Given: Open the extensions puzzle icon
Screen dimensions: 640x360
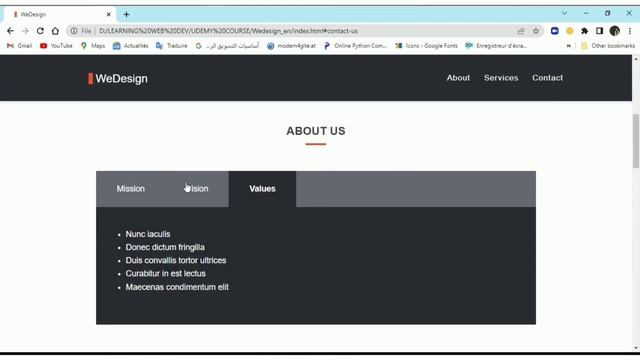Looking at the screenshot, I should click(x=584, y=31).
